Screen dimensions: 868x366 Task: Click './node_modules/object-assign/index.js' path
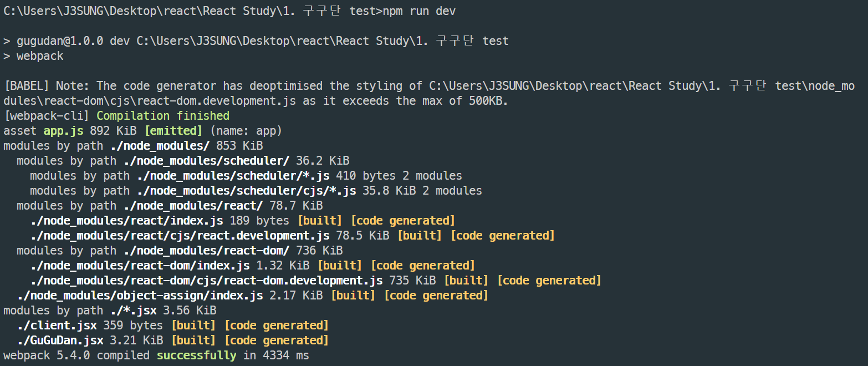click(x=140, y=296)
